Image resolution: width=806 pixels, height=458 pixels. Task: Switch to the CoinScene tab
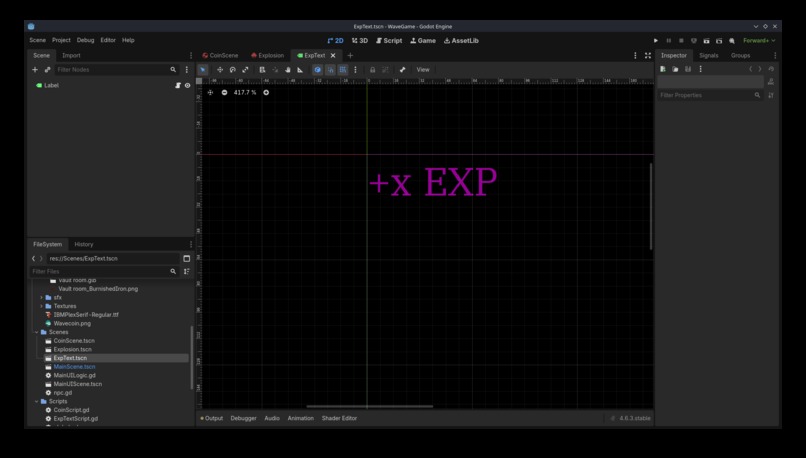click(220, 56)
